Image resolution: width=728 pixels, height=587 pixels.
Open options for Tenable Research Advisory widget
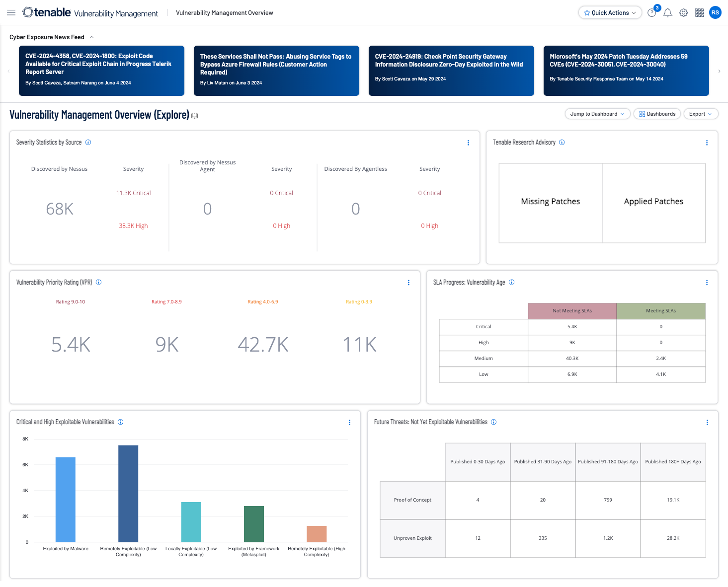[707, 143]
